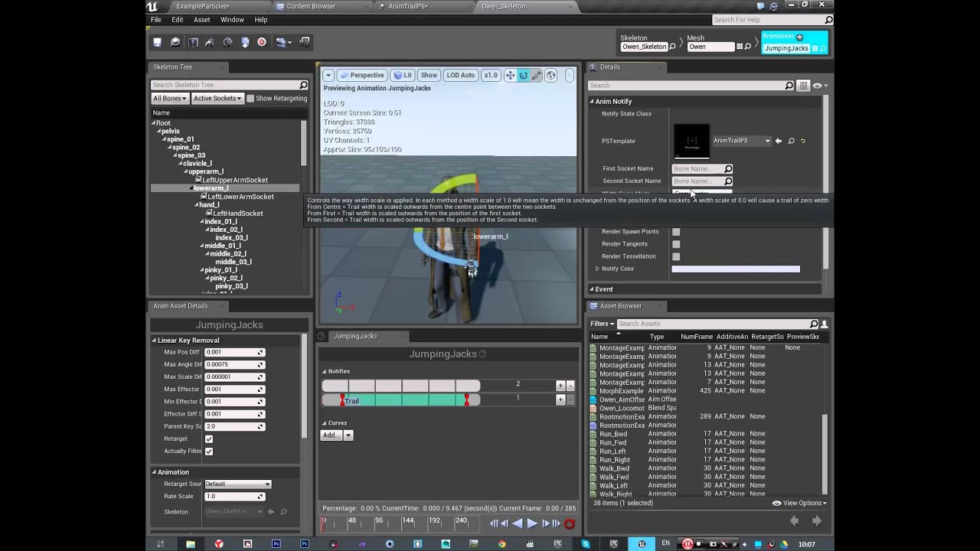The image size is (980, 551).
Task: Click the Add... curves button
Action: 331,435
